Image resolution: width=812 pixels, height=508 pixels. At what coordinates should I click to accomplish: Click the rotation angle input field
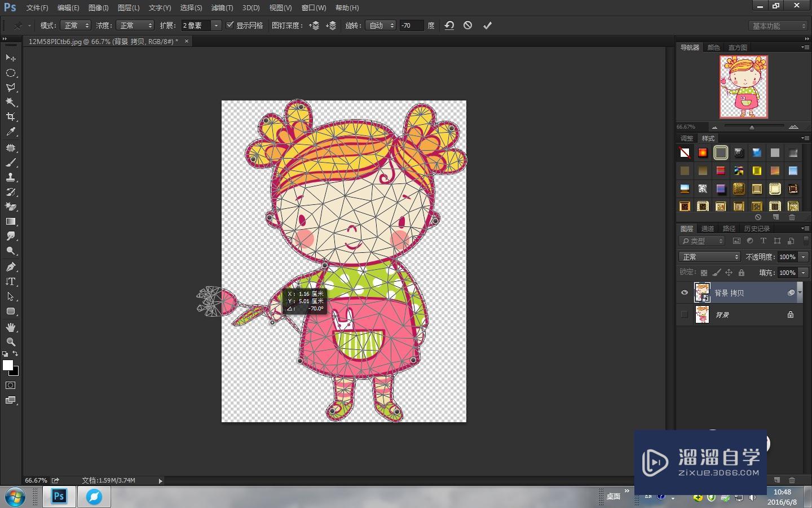pos(411,25)
